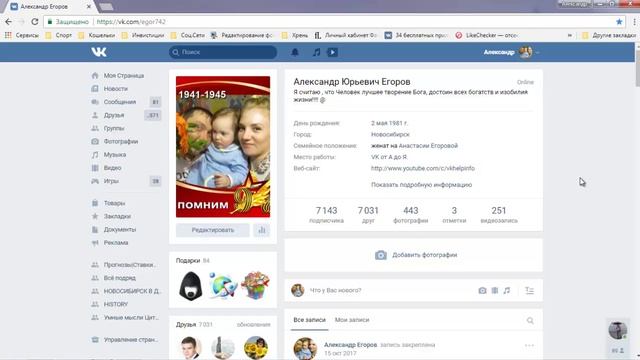Open friends обновления link
This screenshot has width=640, height=360.
(x=253, y=324)
